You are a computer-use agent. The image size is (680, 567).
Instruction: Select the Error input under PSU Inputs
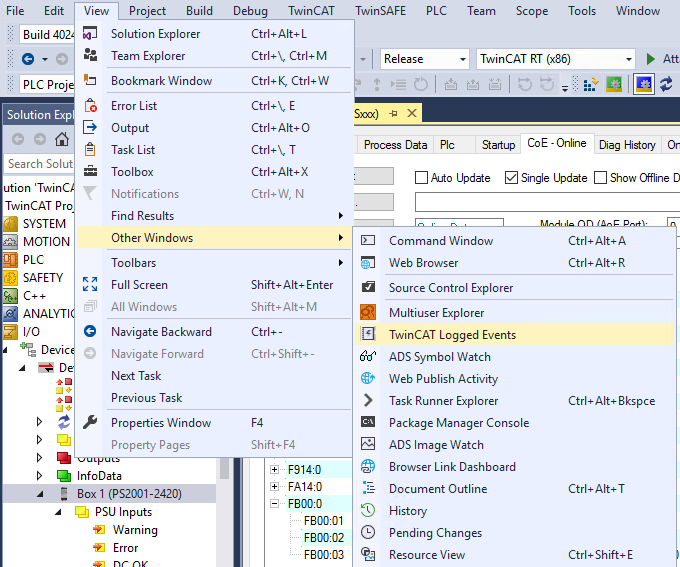(x=125, y=548)
